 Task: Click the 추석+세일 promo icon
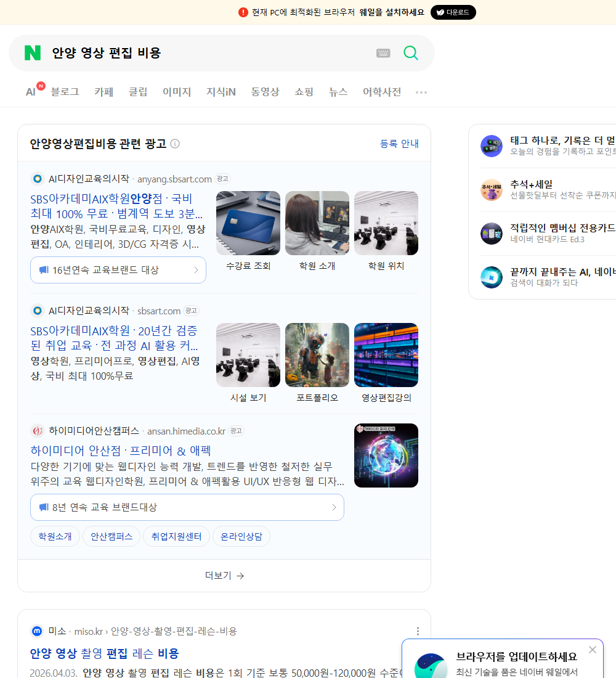tap(492, 190)
